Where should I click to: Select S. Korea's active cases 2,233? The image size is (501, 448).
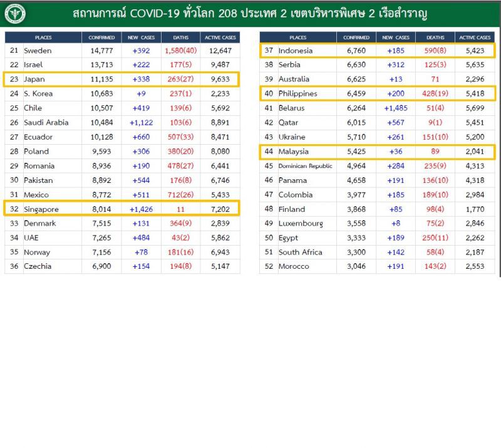tap(220, 94)
